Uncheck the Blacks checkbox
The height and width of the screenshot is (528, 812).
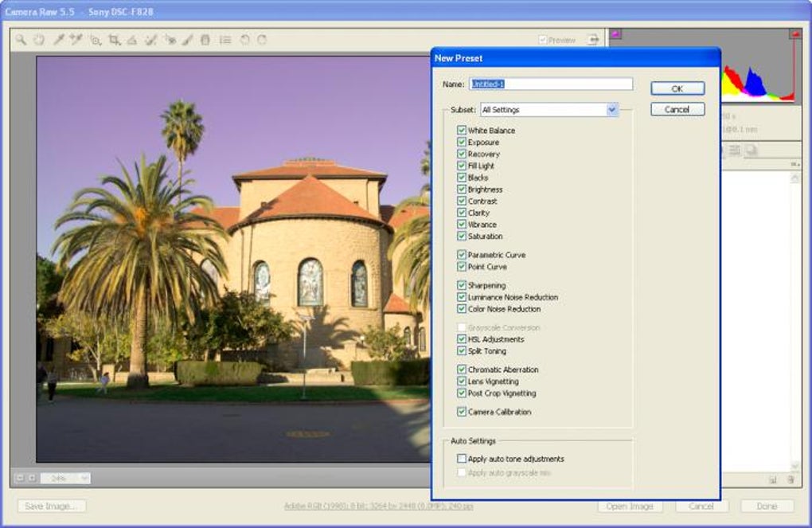pyautogui.click(x=462, y=178)
